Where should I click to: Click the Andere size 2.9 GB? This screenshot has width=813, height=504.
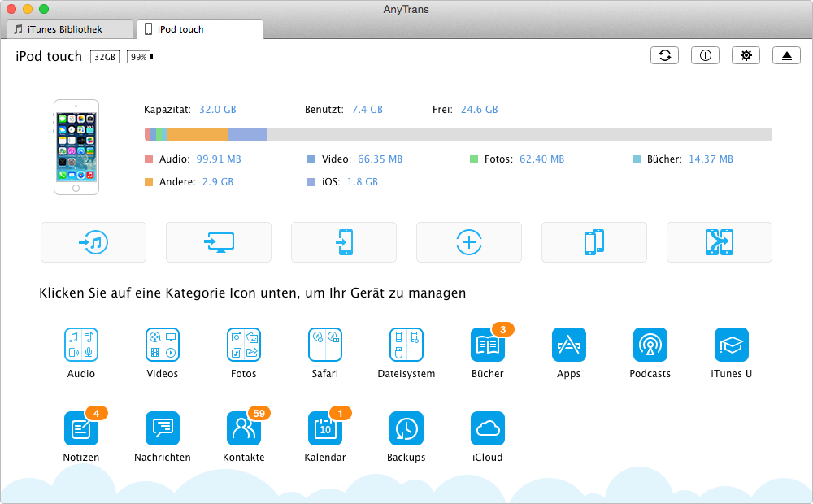coord(218,182)
